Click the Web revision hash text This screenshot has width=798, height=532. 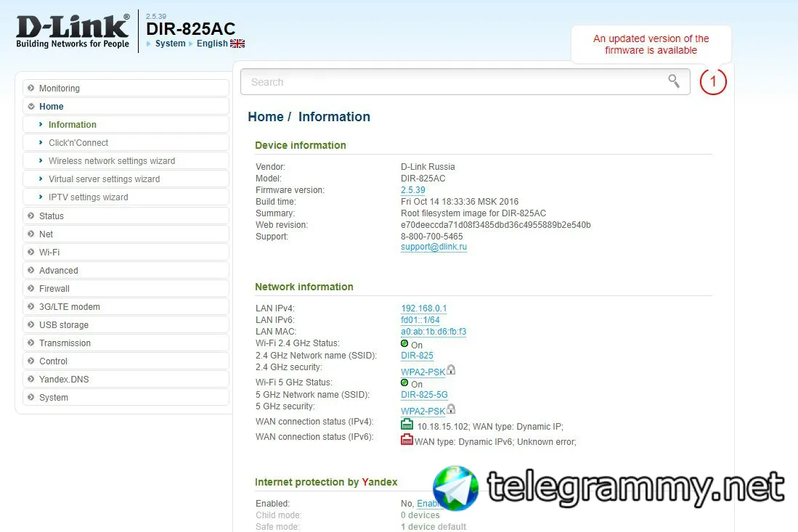[x=496, y=225]
